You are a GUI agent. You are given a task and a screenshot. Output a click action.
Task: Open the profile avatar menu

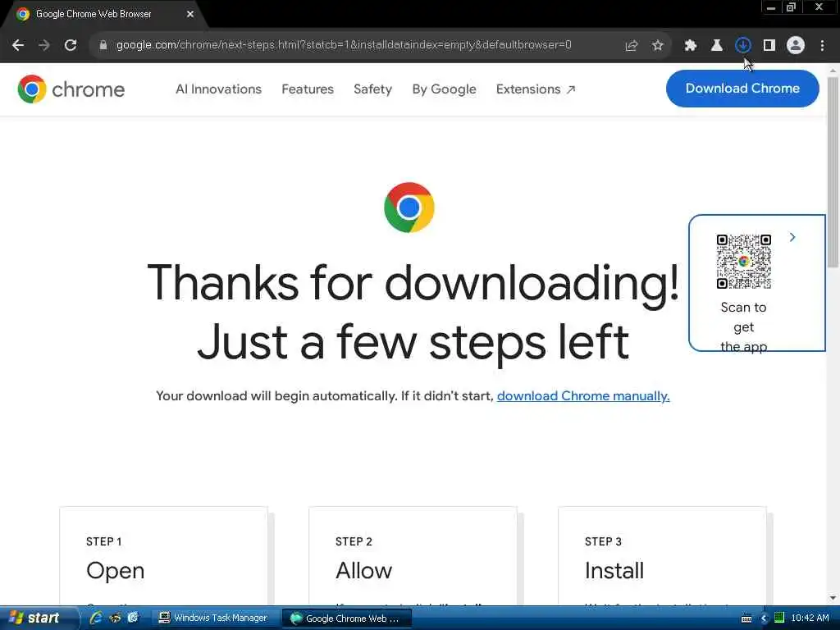pyautogui.click(x=796, y=46)
